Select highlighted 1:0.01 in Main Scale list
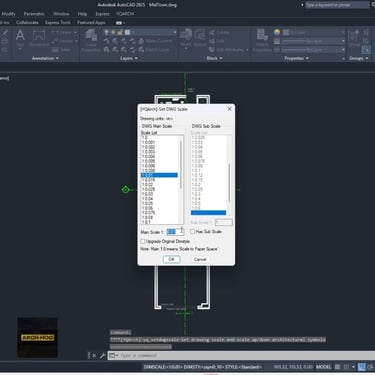375x375 pixels. (159, 175)
